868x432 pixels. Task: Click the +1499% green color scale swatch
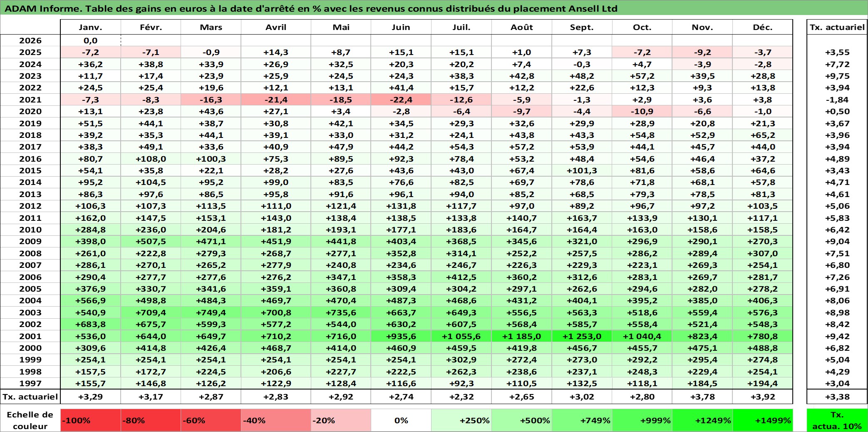click(763, 420)
